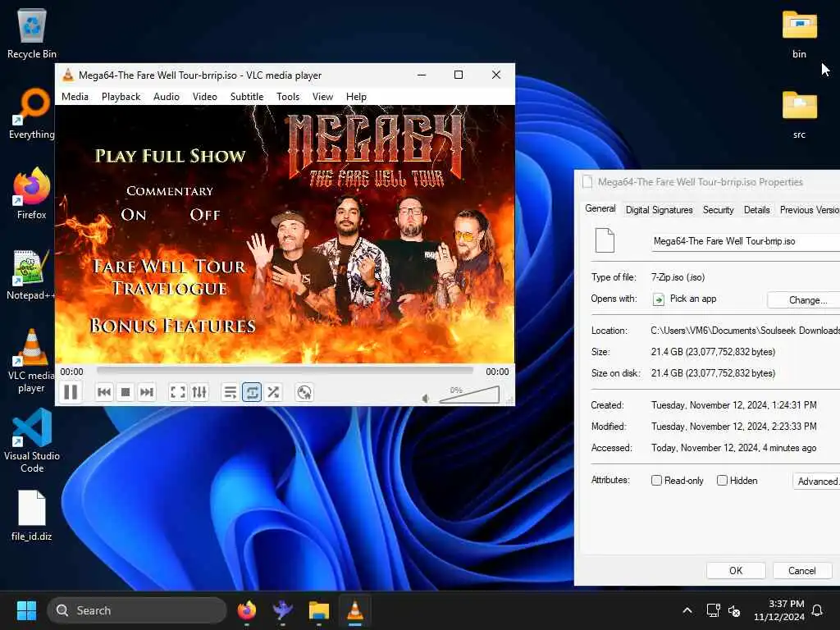Open the Subtitle menu in VLC
840x630 pixels.
(247, 97)
